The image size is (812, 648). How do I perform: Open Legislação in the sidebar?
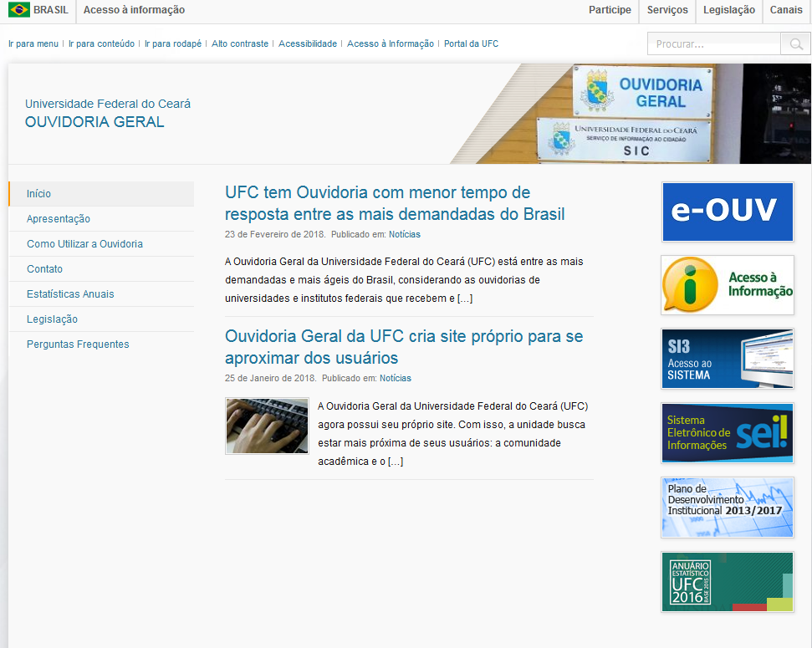[101, 319]
